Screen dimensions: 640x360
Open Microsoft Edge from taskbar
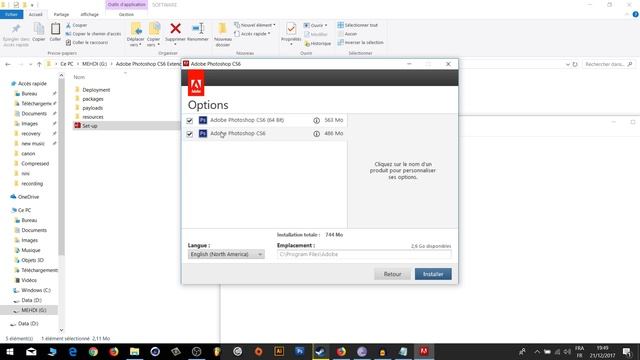(73, 351)
